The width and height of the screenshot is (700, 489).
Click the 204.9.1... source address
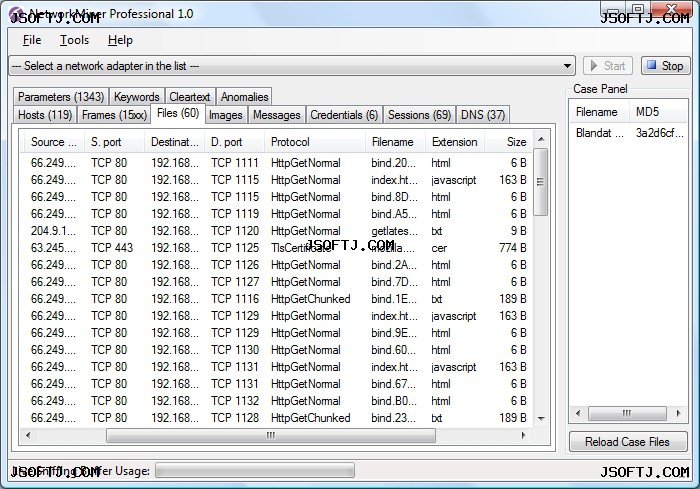(53, 231)
